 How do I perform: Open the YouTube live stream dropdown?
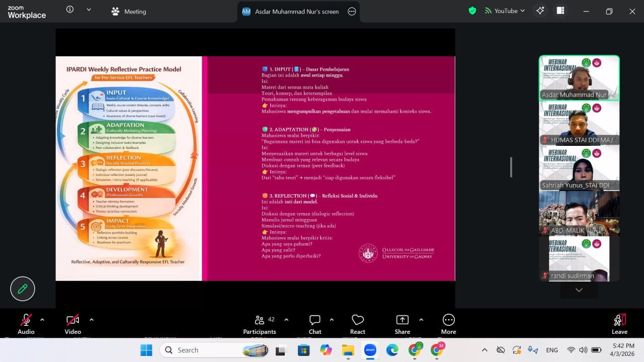tap(504, 10)
